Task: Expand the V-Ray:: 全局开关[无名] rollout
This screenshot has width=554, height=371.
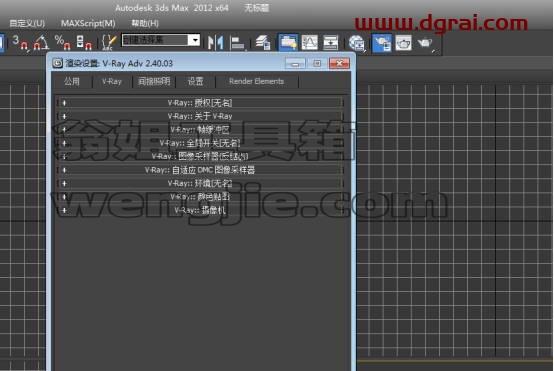Action: 200,143
